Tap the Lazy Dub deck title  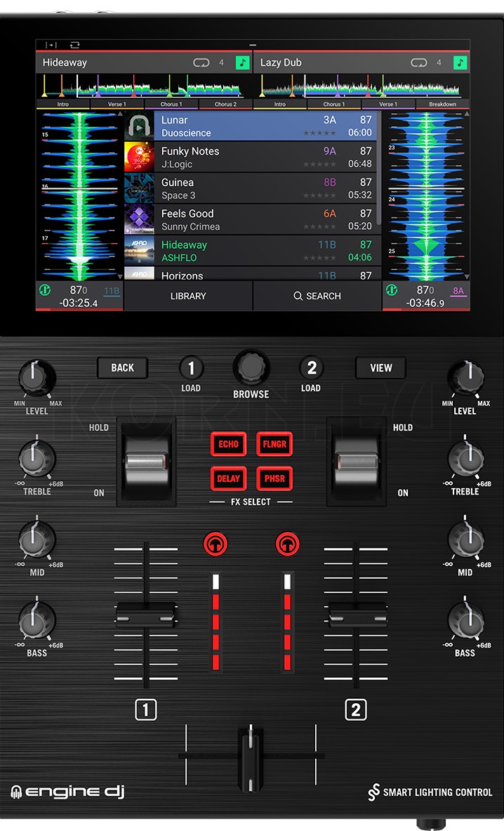(x=281, y=63)
